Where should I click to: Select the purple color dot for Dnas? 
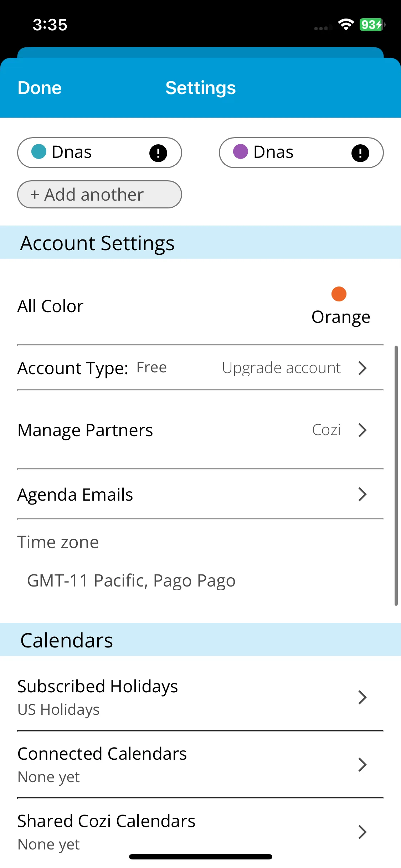click(241, 151)
